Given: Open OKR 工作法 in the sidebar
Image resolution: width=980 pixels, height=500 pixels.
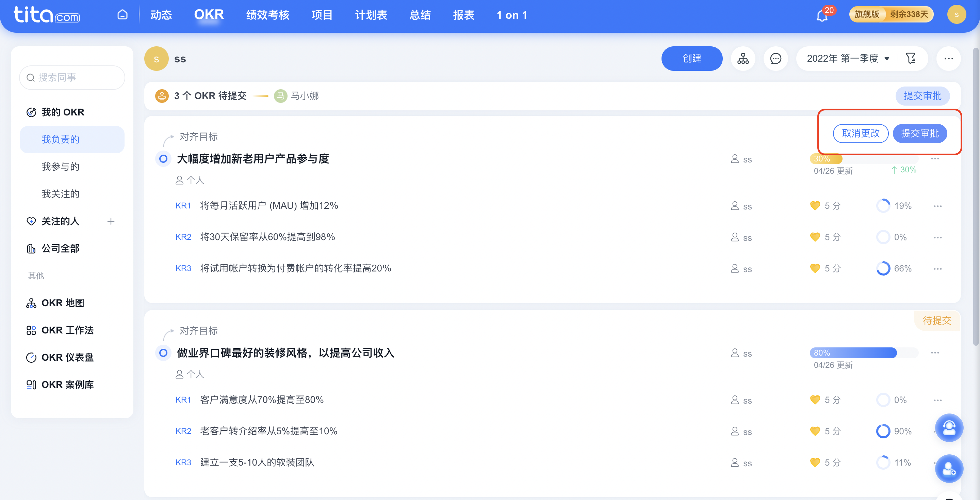Looking at the screenshot, I should click(x=67, y=330).
